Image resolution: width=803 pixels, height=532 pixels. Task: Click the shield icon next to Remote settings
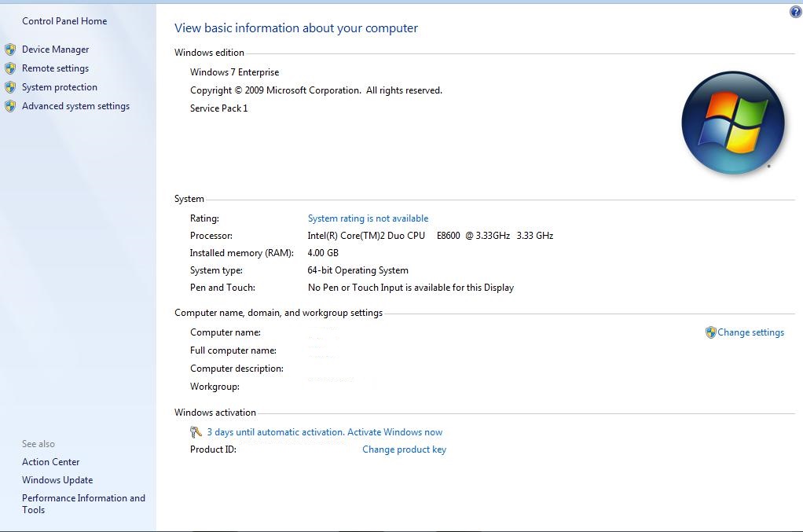point(10,68)
